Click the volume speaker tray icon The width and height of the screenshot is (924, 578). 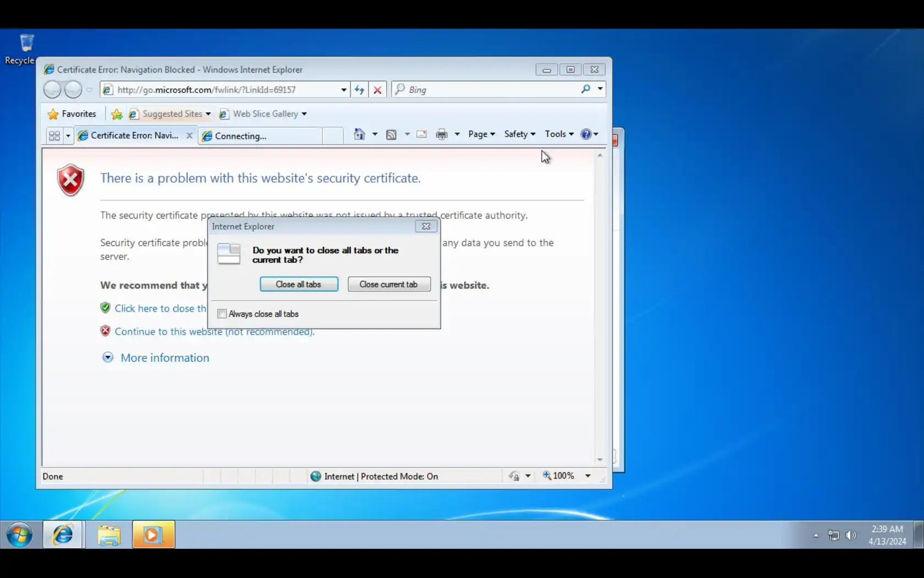(x=851, y=535)
